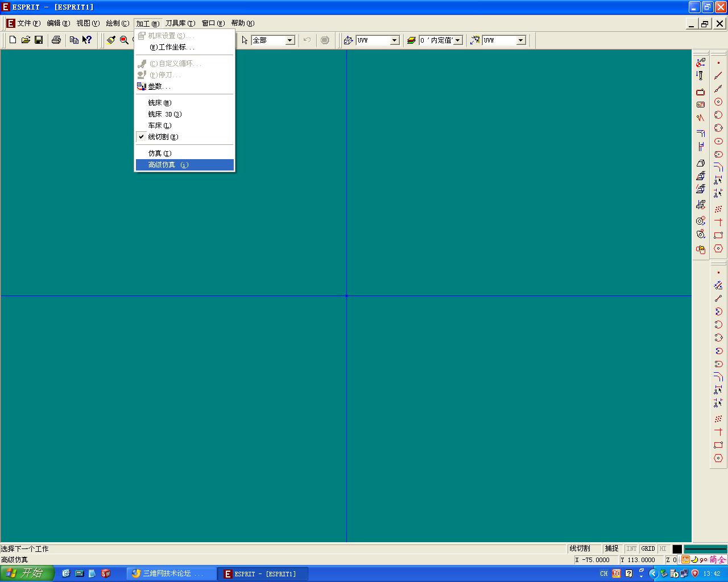The image size is (728, 582).
Task: Toggle the checked 线切割 menu option
Action: 185,137
